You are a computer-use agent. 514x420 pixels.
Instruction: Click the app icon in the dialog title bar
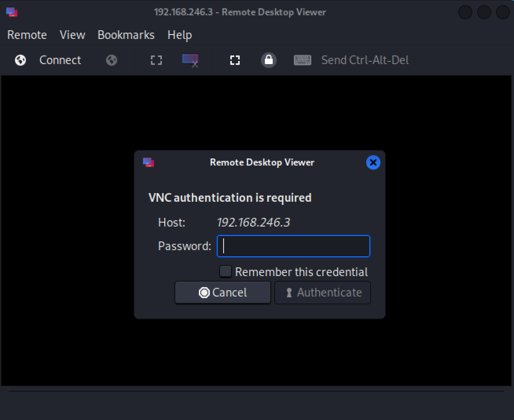point(149,162)
